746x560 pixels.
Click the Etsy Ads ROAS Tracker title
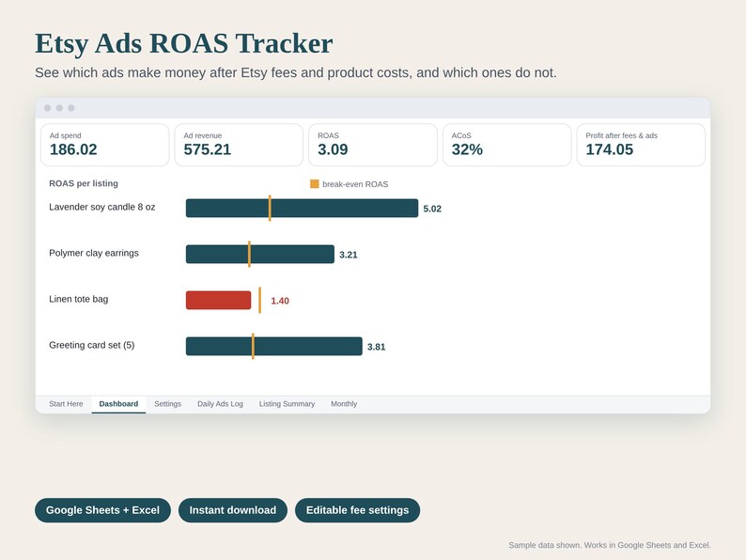pos(183,43)
